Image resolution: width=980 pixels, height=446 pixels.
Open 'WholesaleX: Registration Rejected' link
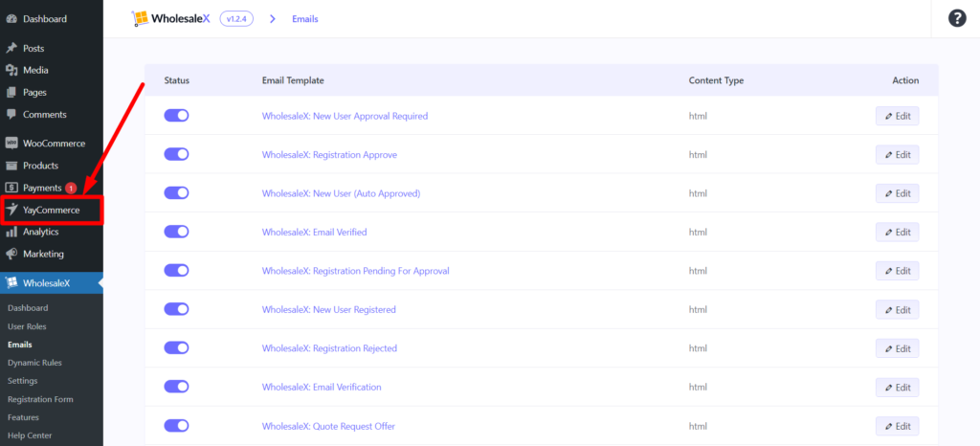[x=329, y=348]
